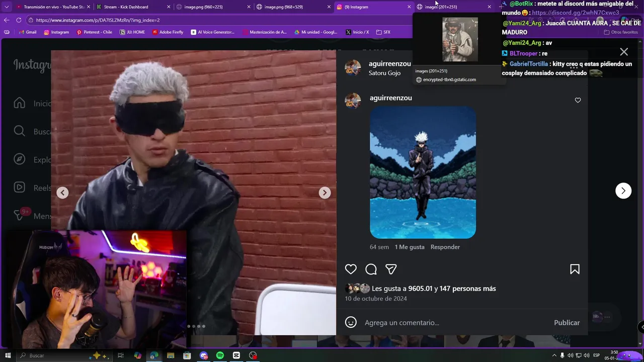Open '147 personas más' likes list
Image resolution: width=644 pixels, height=362 pixels.
click(x=468, y=289)
